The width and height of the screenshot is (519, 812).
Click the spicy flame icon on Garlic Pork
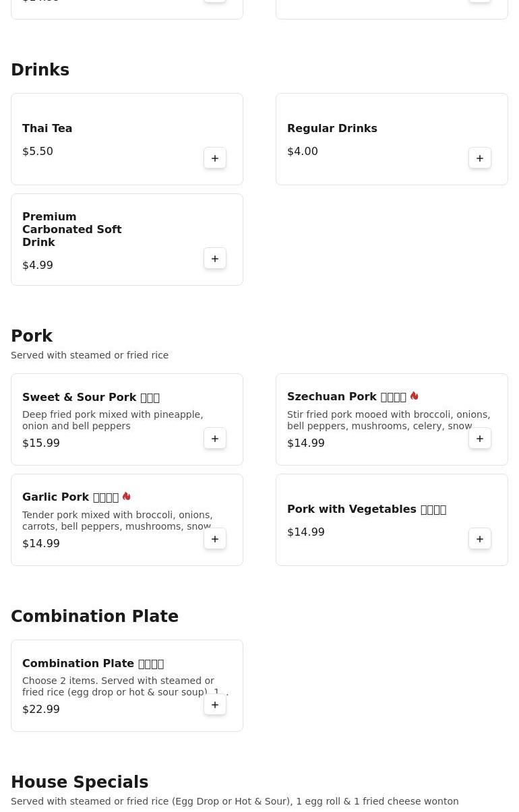click(126, 497)
